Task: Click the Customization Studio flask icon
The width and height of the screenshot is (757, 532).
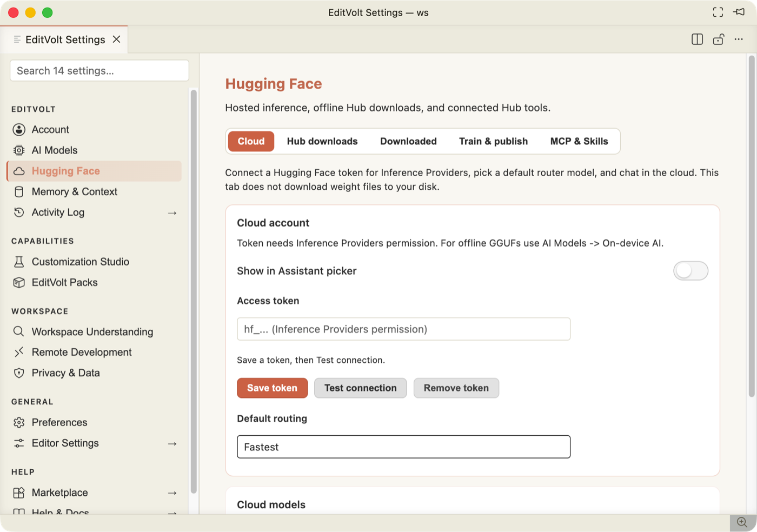Action: click(19, 262)
